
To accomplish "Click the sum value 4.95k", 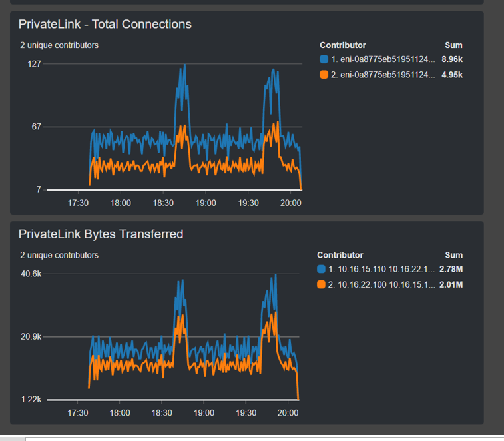I will tap(452, 75).
